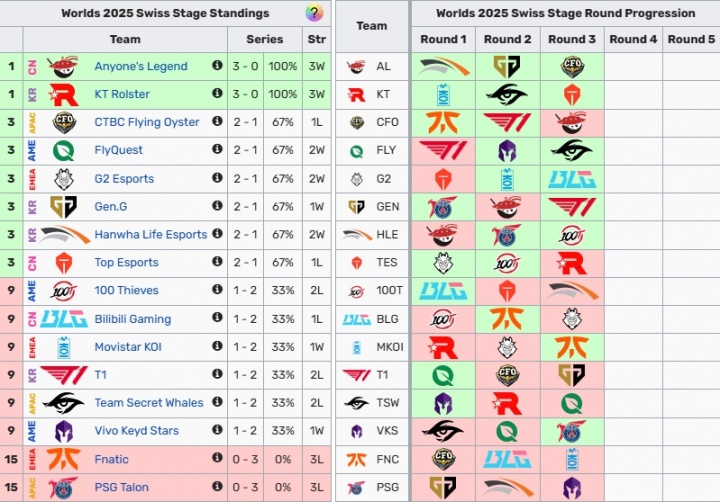
Task: Click AL's Round 2 opponent logo
Action: (x=507, y=67)
